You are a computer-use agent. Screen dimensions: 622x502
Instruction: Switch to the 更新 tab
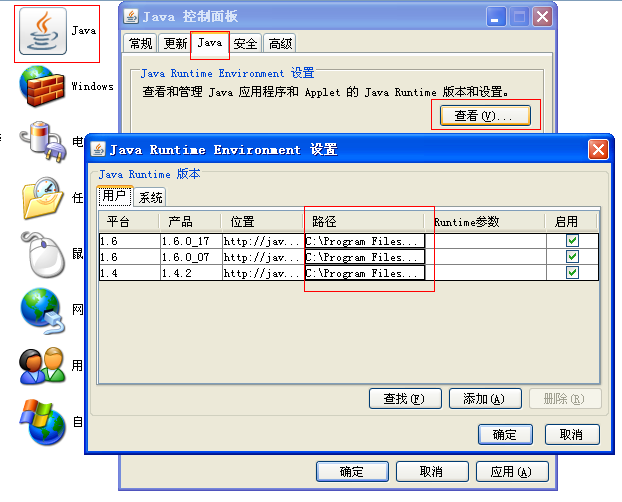tap(175, 43)
